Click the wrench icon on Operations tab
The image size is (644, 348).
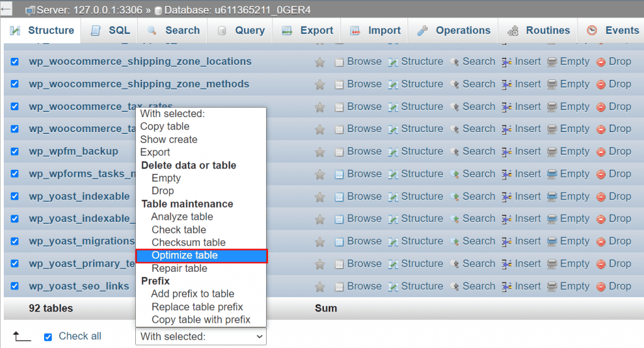(422, 31)
